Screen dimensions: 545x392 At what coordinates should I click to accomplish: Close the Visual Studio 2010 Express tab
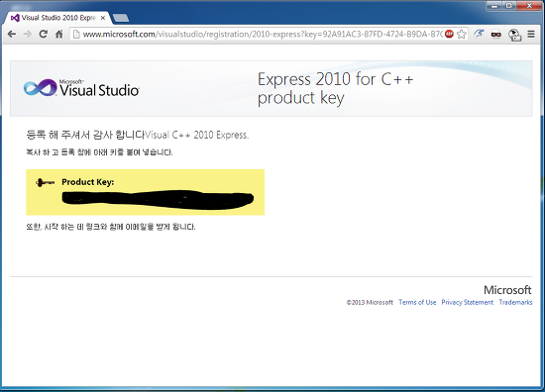[103, 18]
